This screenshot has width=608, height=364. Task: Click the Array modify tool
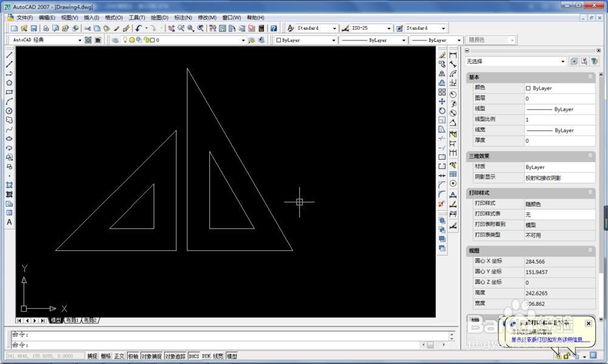(x=442, y=92)
